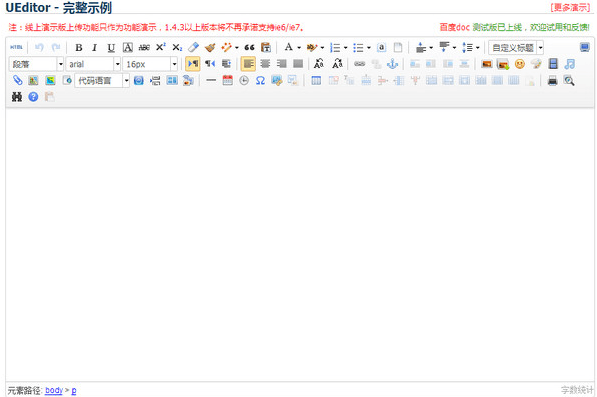Insert current time with clock icon
597x397 pixels.
tap(244, 80)
